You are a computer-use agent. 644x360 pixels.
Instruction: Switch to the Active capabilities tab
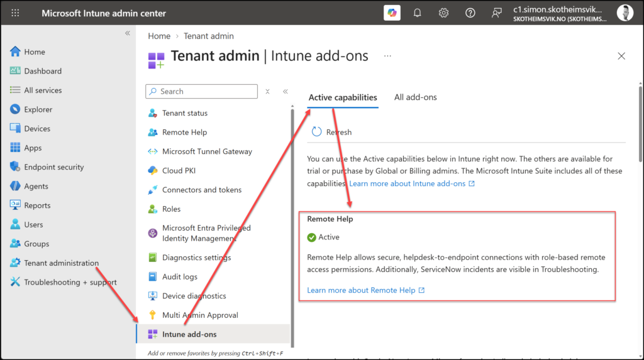[x=343, y=97]
